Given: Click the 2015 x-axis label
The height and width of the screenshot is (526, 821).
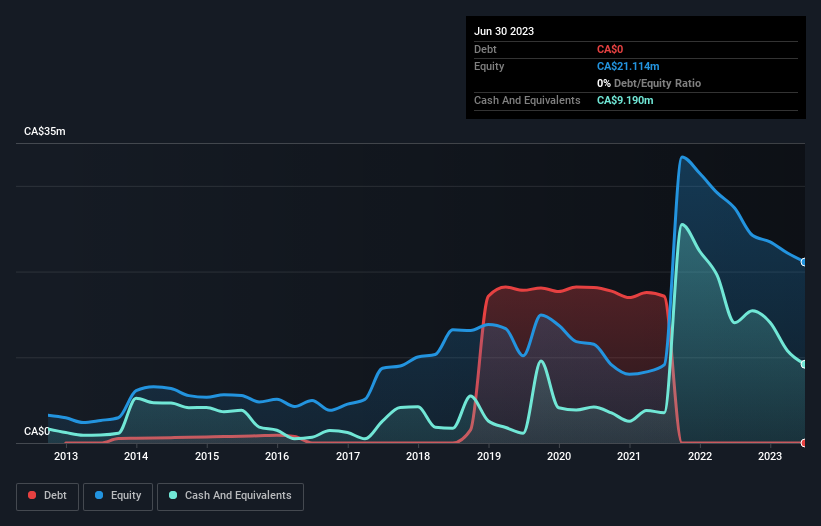Looking at the screenshot, I should click(x=207, y=456).
